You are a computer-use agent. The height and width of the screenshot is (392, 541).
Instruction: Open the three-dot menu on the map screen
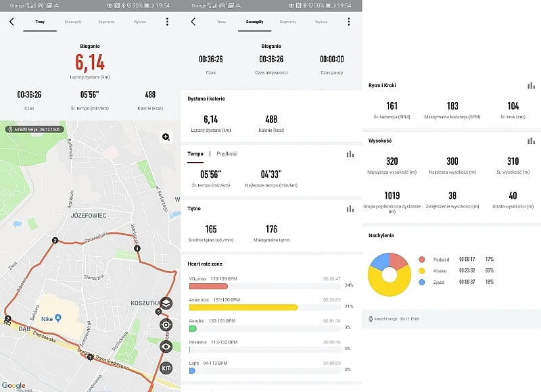coord(167,22)
